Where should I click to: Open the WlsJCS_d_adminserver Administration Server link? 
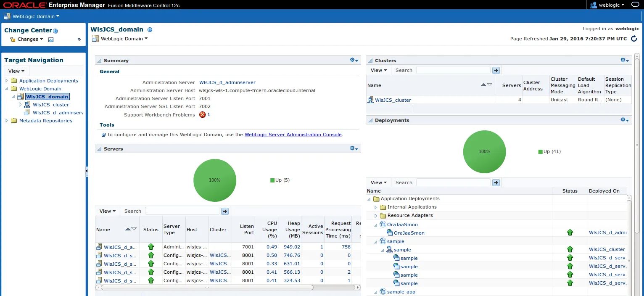click(x=227, y=82)
